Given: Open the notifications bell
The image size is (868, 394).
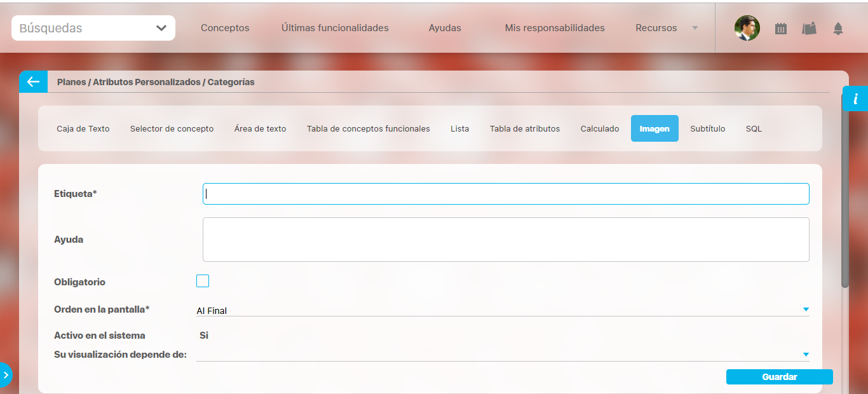Looking at the screenshot, I should pos(838,29).
